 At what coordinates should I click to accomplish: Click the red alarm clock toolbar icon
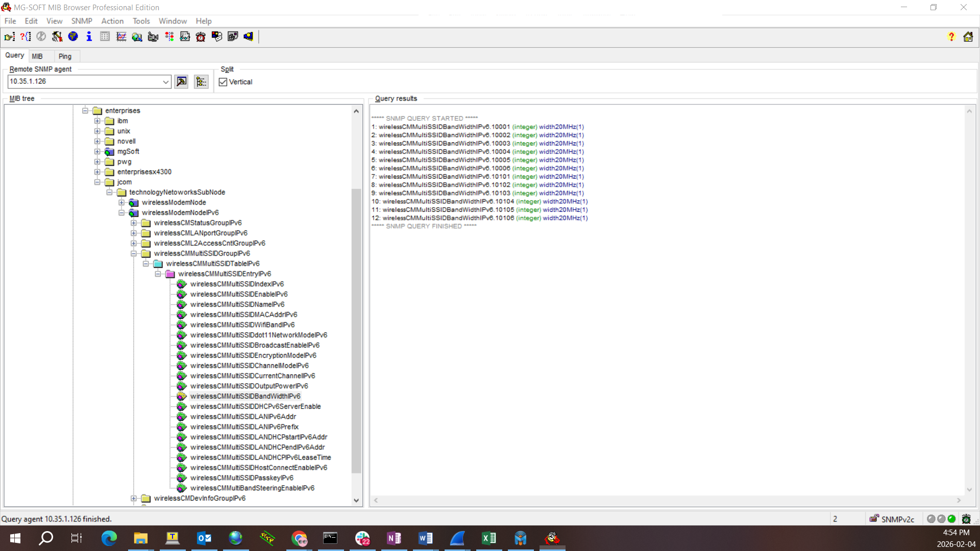[x=201, y=37]
